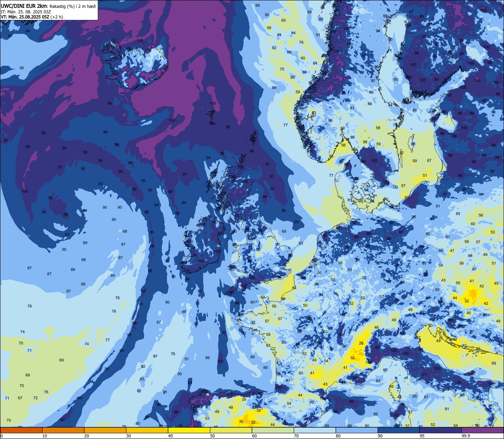Click the 10–20 orange legend segment
Screen dimensions: 504x439
(x=63, y=430)
